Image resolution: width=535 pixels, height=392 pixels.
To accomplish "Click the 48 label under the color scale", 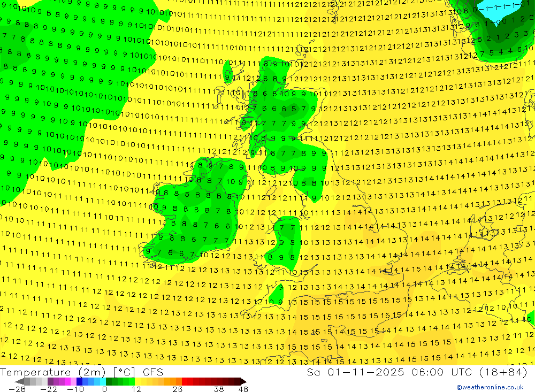I will (x=243, y=389).
